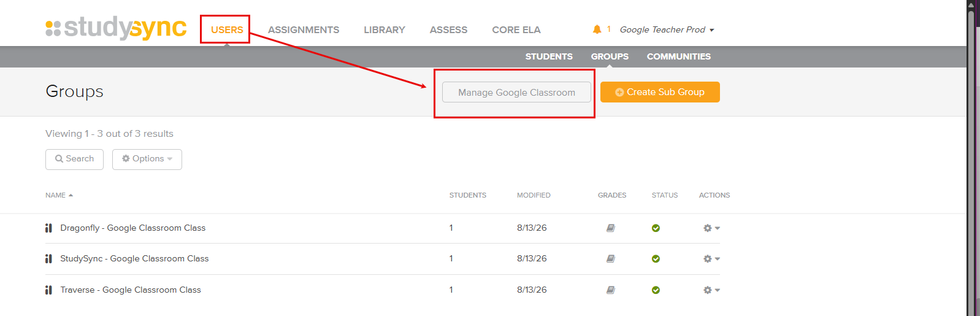The height and width of the screenshot is (316, 980).
Task: Click group icon beside Dragonfly class
Action: point(48,228)
